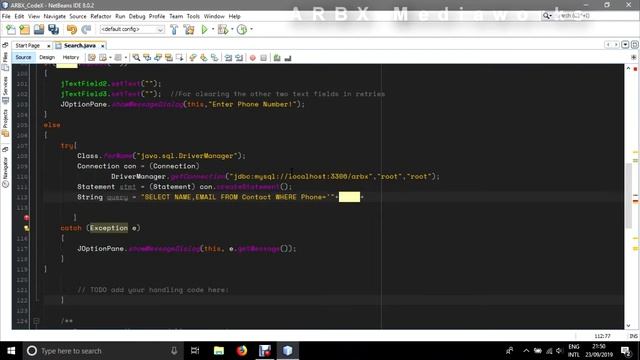Open the Team menu
Viewport: 640px width, 360px height.
point(176,16)
